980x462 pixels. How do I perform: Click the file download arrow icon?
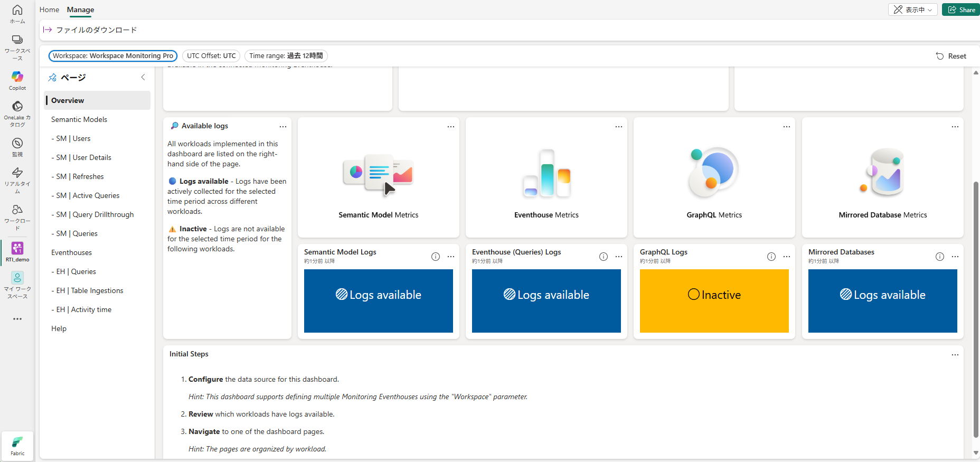(x=48, y=30)
